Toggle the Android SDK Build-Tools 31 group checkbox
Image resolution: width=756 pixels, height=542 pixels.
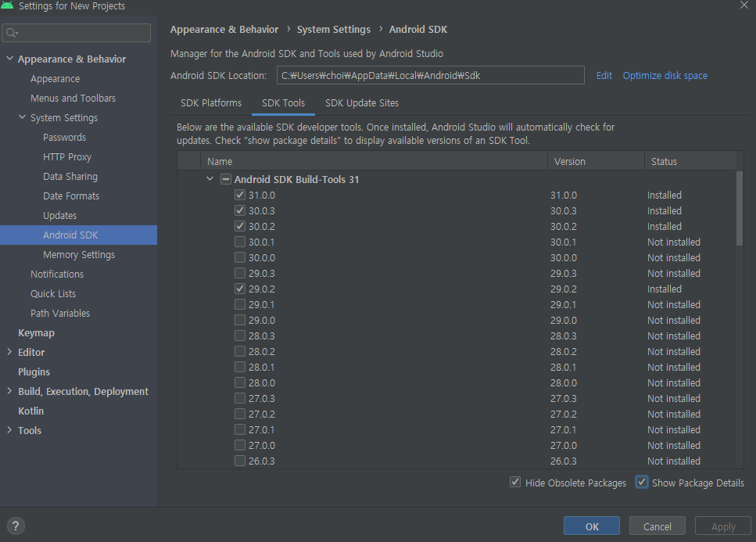coord(226,179)
